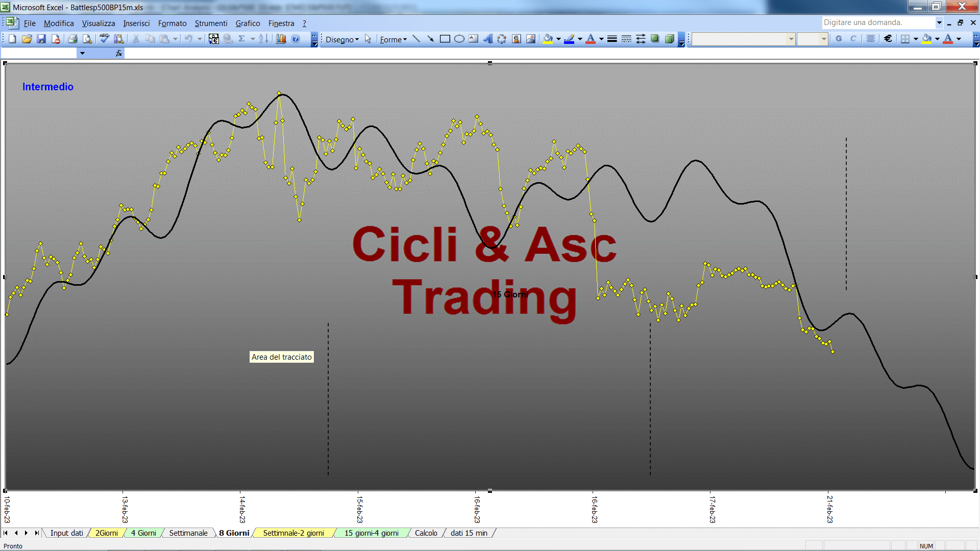Apply red font color in Drawing toolbar

591,39
